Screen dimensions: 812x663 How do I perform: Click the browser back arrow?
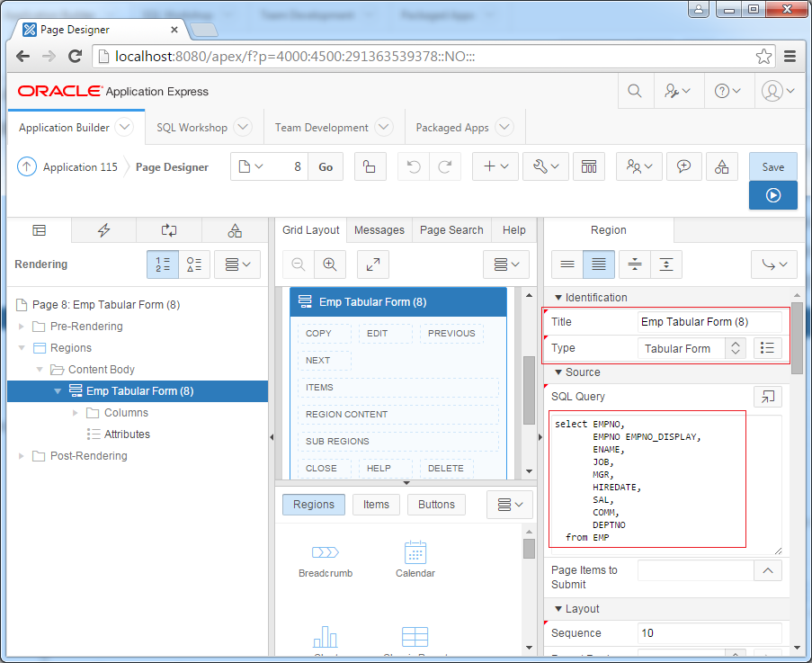[x=22, y=56]
